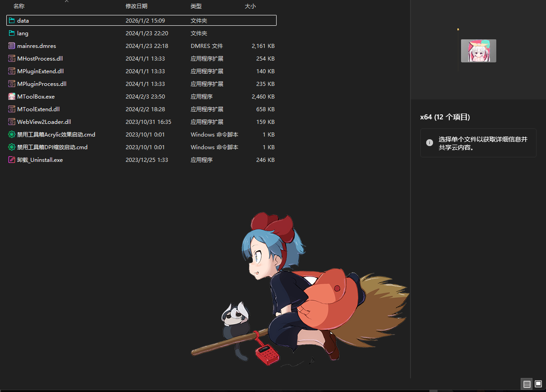Click the 禁用工具箱Acrylic效果启动.cmd gear icon

[x=12, y=134]
